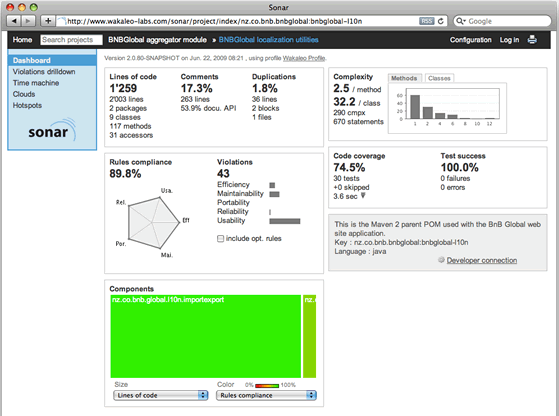The height and width of the screenshot is (416, 559).
Task: Click the sonar logo in the sidebar
Action: coord(52,130)
